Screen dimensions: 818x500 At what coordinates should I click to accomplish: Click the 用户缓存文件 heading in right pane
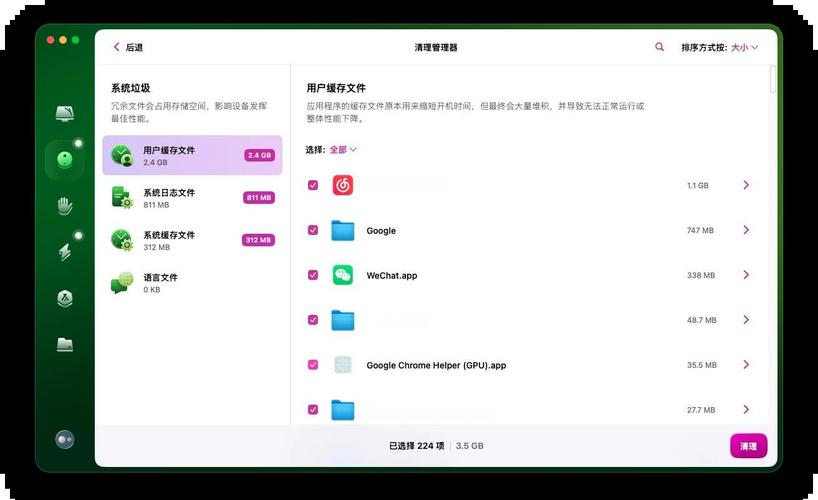[x=336, y=88]
